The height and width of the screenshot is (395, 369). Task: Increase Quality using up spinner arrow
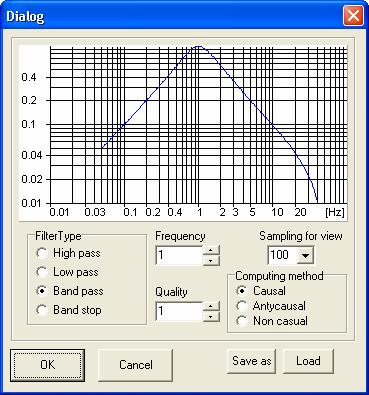[211, 306]
